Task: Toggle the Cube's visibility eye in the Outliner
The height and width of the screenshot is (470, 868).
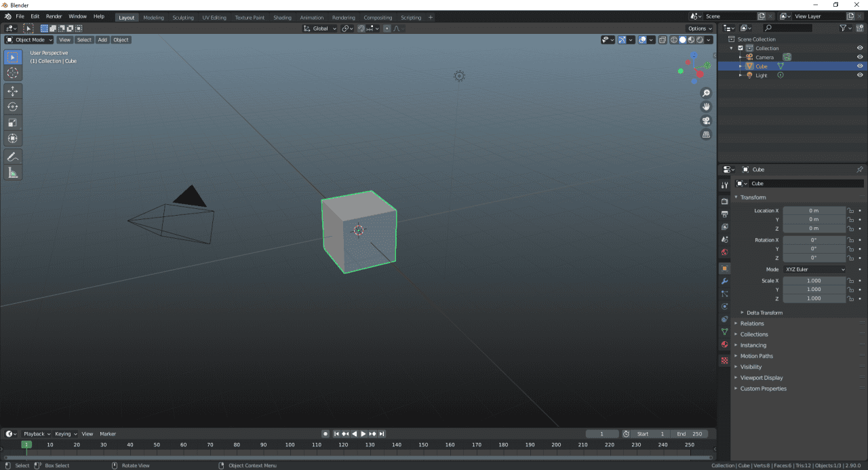Action: click(x=859, y=66)
